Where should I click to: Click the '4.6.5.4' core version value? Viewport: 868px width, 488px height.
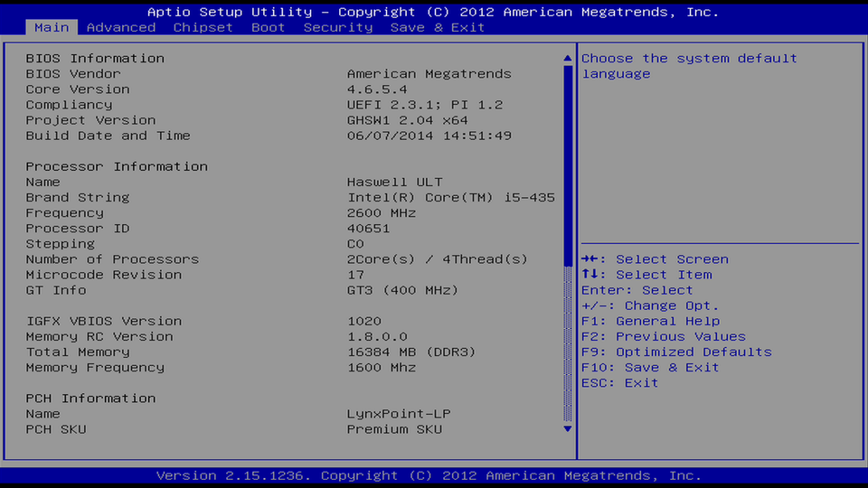377,89
